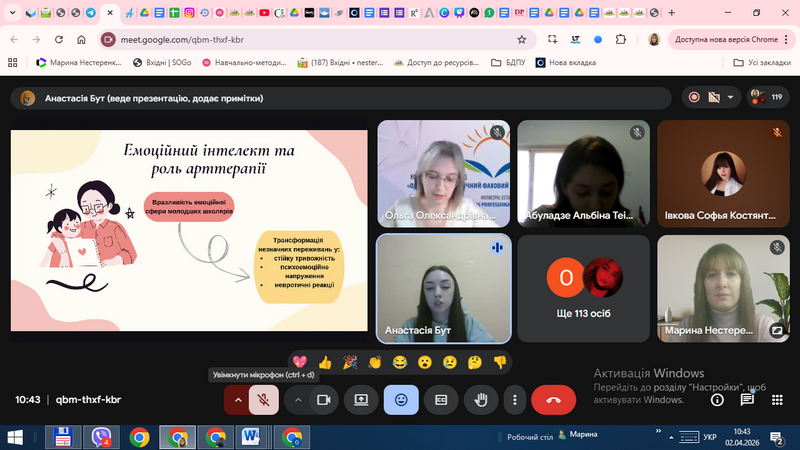Image resolution: width=800 pixels, height=450 pixels.
Task: Toggle the emoji reactions bar
Action: 401,399
